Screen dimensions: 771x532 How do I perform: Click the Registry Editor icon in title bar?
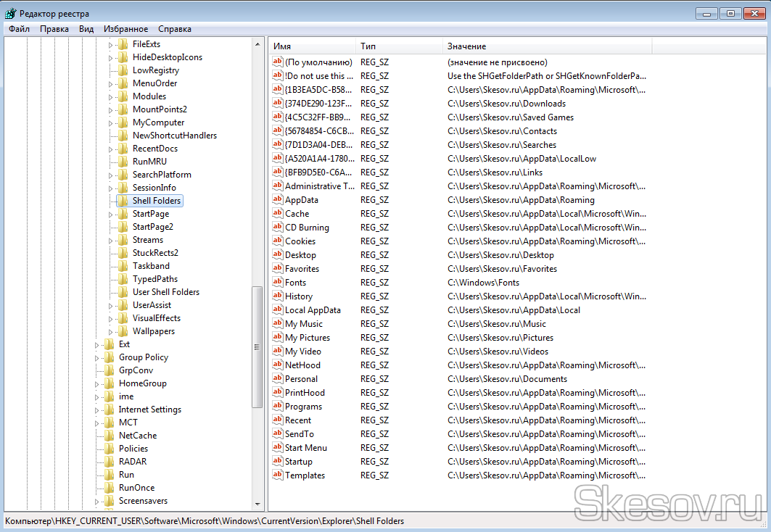coord(10,14)
